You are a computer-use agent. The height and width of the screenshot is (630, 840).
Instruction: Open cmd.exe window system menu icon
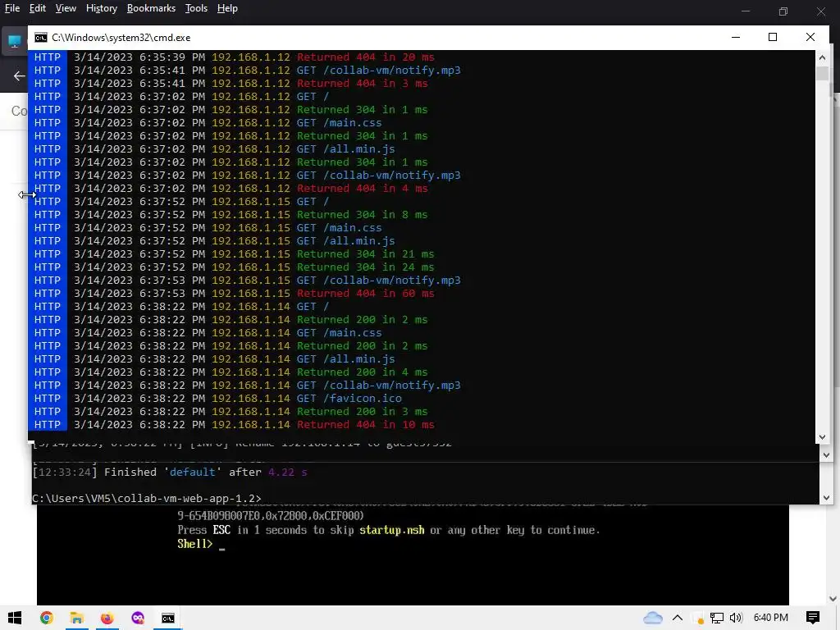[x=41, y=38]
